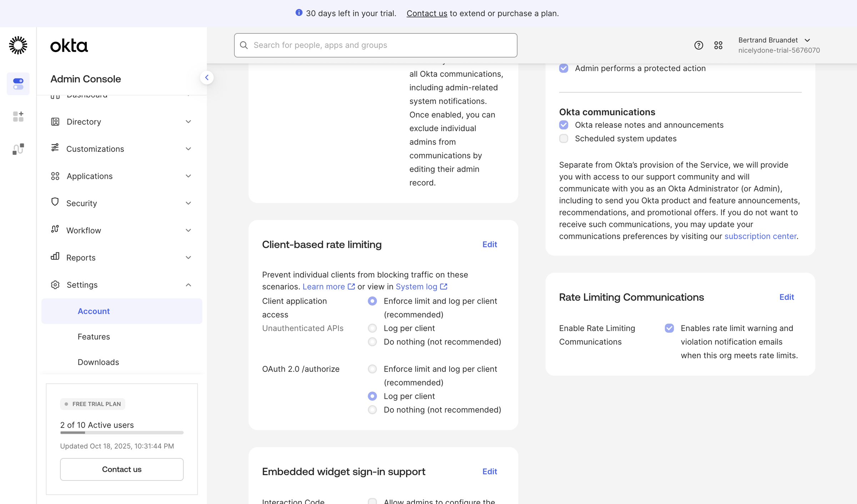Click Contact us link in trial banner
857x504 pixels.
(x=427, y=13)
